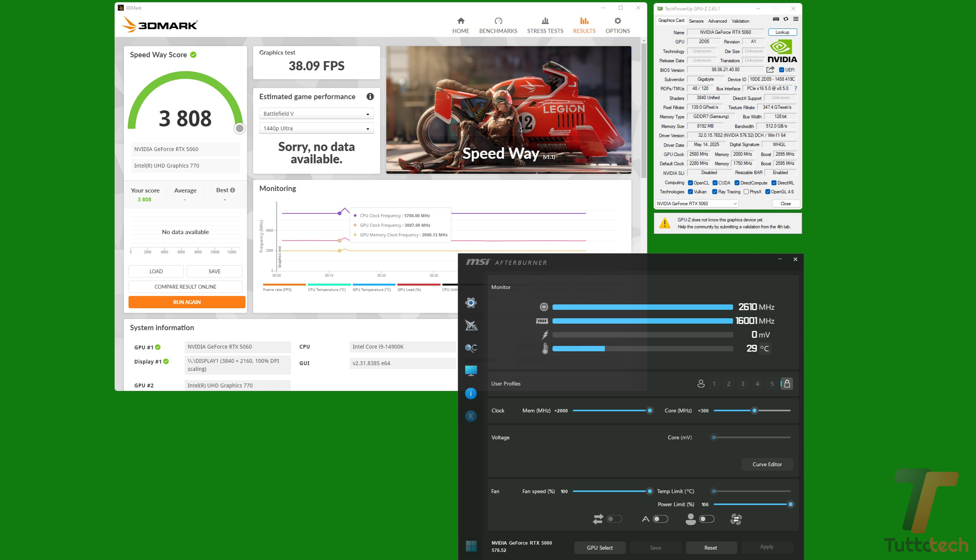Select the Afterburner MSI logo icon
Viewport: 976px width, 560px height.
coord(471,326)
